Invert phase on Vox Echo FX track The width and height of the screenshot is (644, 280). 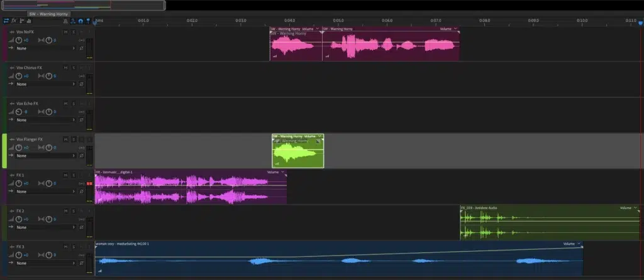tap(81, 120)
